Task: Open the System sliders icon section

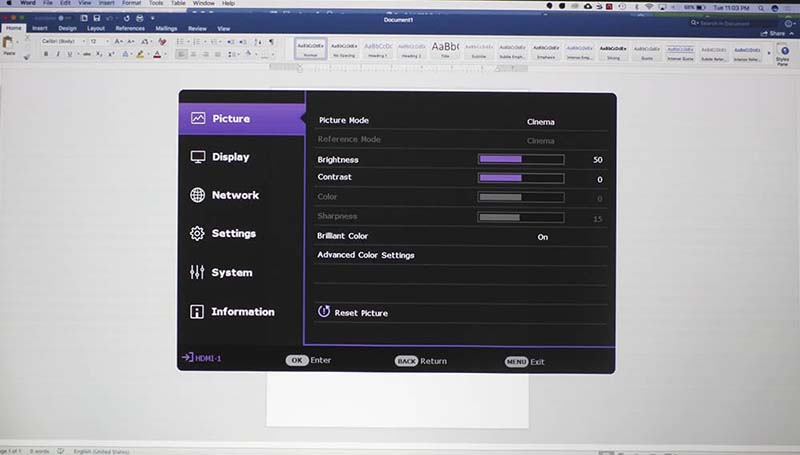Action: 197,272
